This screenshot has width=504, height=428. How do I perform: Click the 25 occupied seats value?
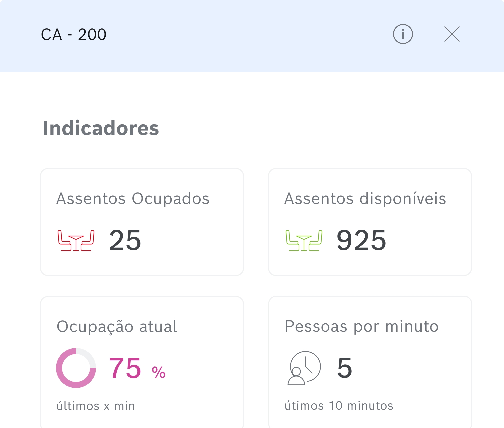click(x=125, y=240)
